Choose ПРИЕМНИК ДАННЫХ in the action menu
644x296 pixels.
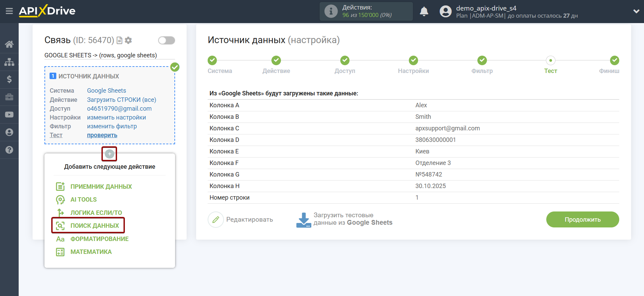101,187
